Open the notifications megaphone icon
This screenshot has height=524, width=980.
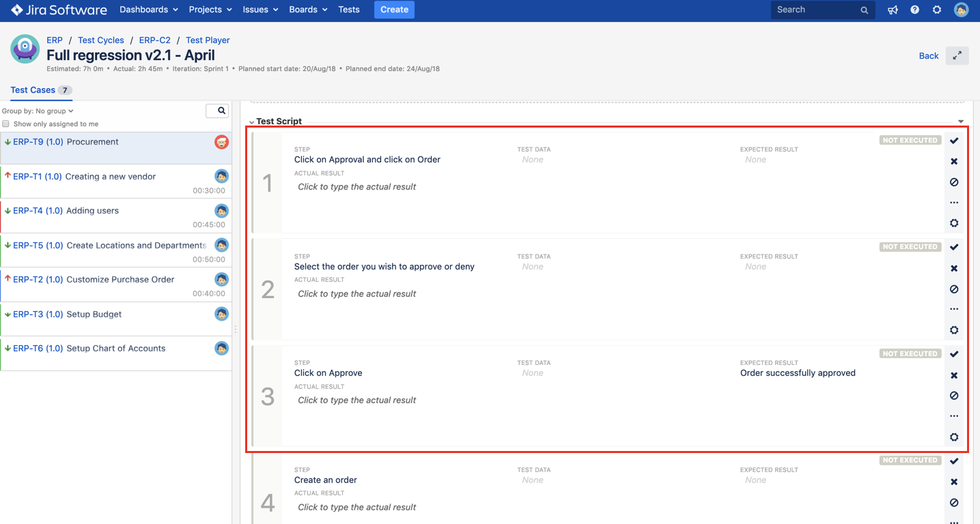(x=893, y=10)
